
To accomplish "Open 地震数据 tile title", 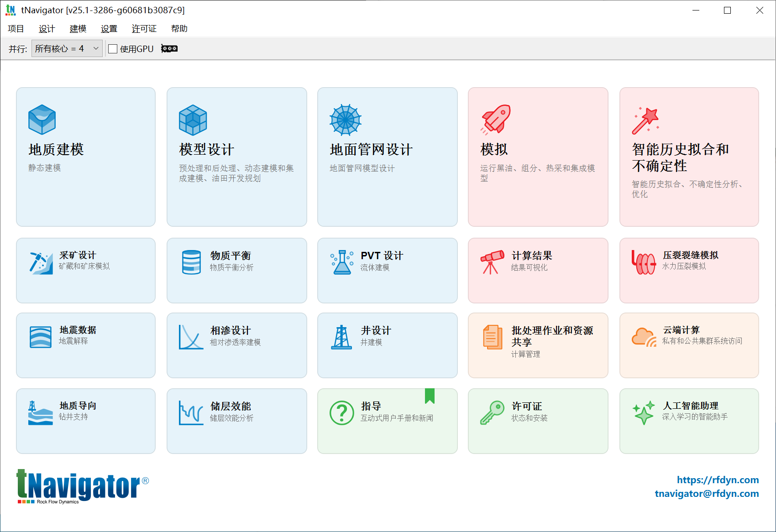I will point(78,330).
